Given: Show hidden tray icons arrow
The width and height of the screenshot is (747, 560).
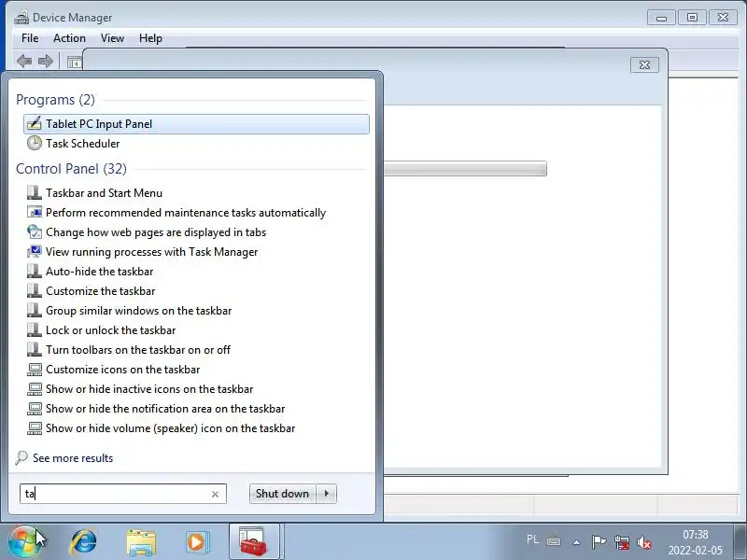Looking at the screenshot, I should (x=576, y=542).
